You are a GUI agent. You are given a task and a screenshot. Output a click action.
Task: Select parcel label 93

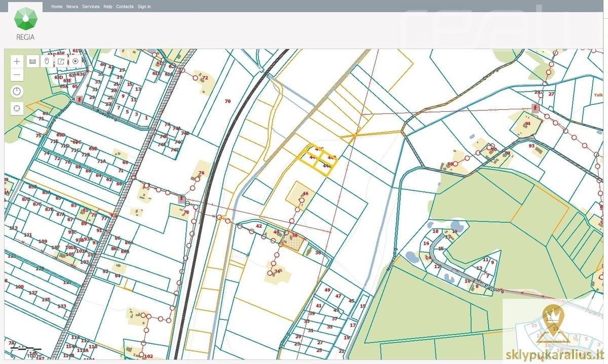(531, 146)
